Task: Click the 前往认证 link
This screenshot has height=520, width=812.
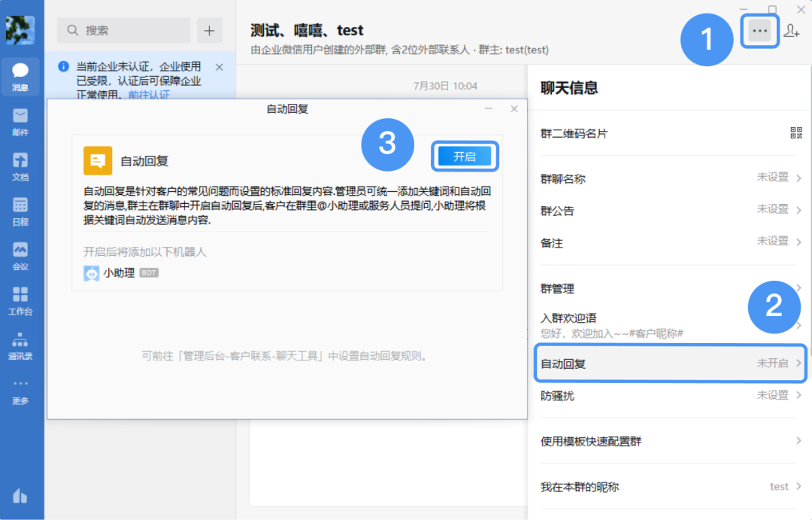Action: coord(148,95)
